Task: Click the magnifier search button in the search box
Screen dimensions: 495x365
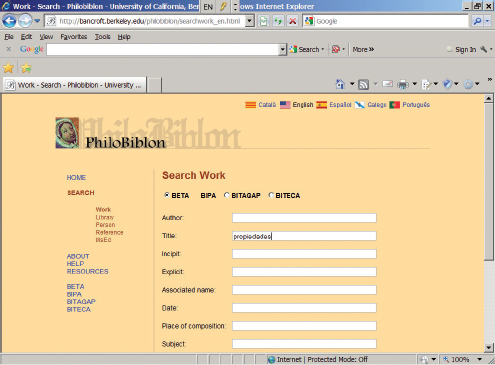Action: (477, 21)
